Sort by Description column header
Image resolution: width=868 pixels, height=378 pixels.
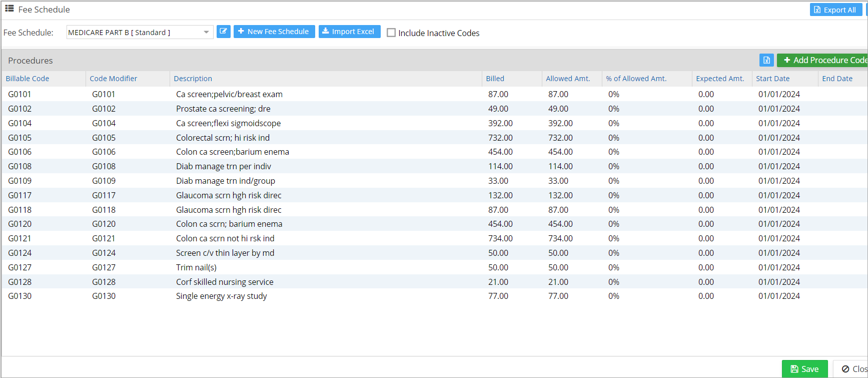tap(193, 79)
